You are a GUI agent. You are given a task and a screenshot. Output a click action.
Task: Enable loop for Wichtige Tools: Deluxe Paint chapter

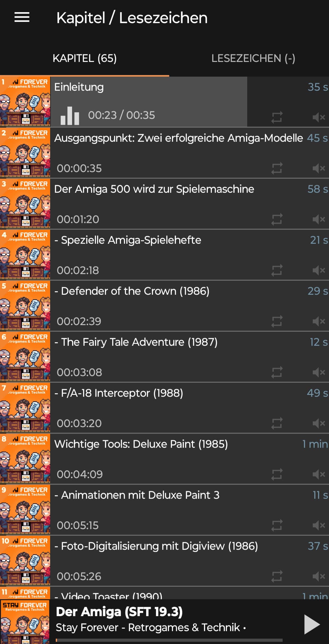point(277,474)
